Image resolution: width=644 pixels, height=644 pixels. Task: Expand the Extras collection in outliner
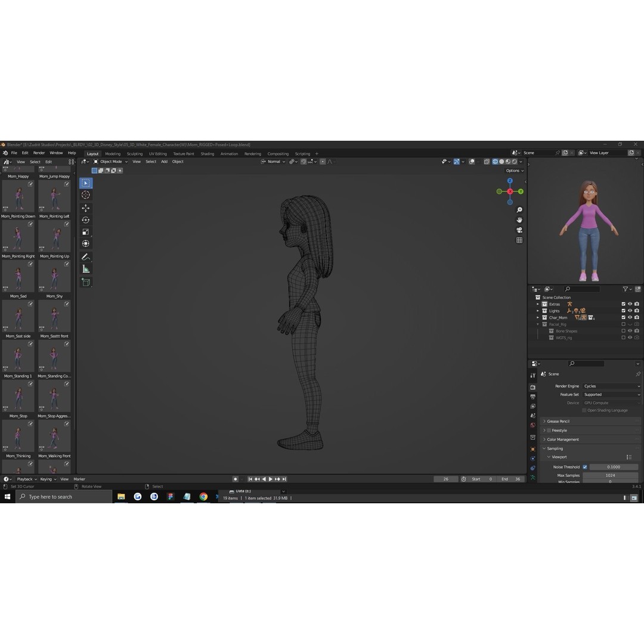538,304
